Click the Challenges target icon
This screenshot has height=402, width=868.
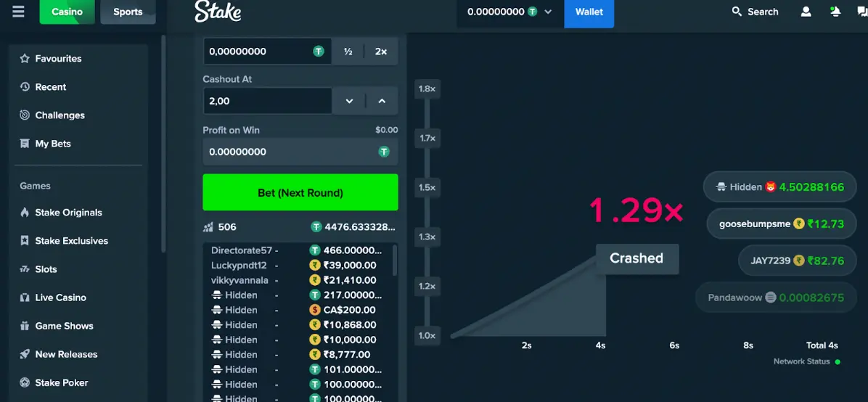pyautogui.click(x=25, y=115)
